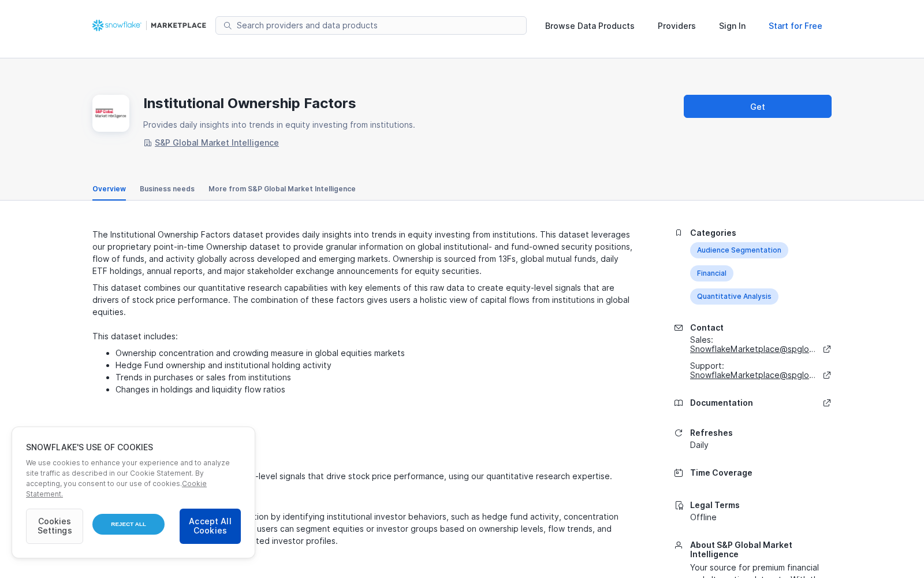Open S&P Global Market Intelligence provider link
The height and width of the screenshot is (578, 924).
[217, 143]
